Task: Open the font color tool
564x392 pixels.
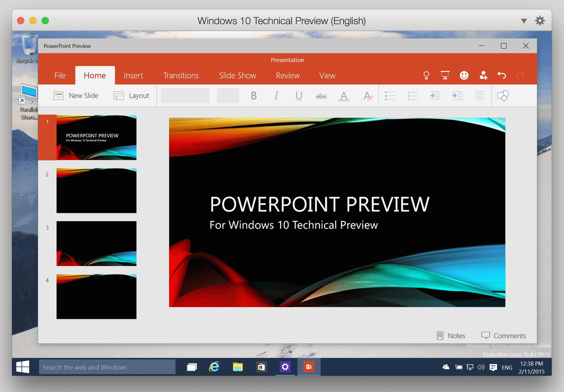Action: point(344,96)
